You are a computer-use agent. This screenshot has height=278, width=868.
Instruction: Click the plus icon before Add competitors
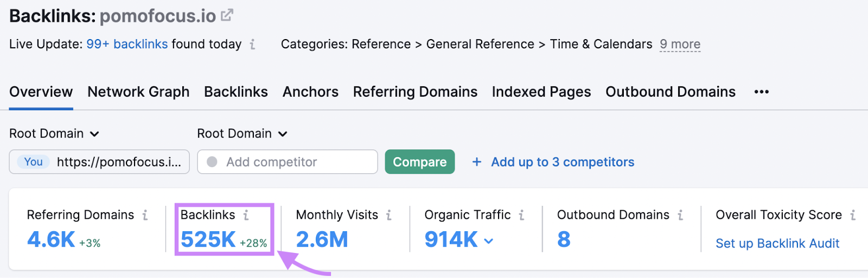point(476,162)
